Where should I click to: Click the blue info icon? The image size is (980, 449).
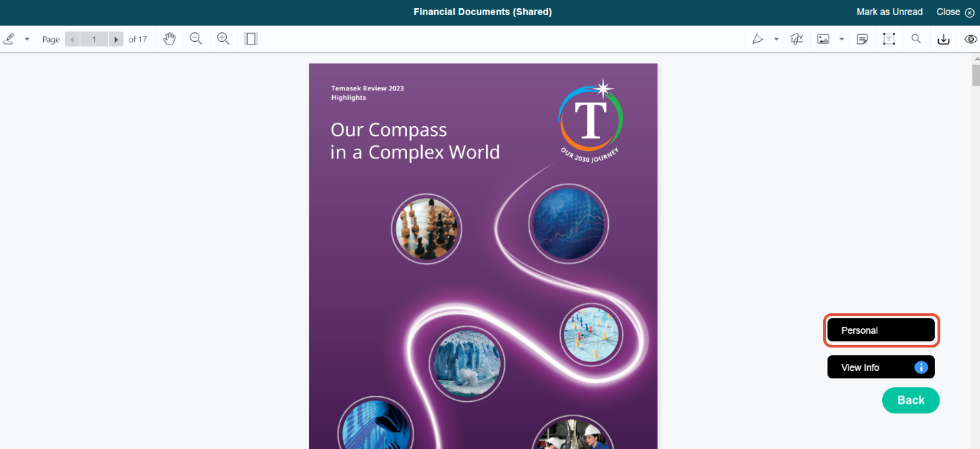point(921,367)
